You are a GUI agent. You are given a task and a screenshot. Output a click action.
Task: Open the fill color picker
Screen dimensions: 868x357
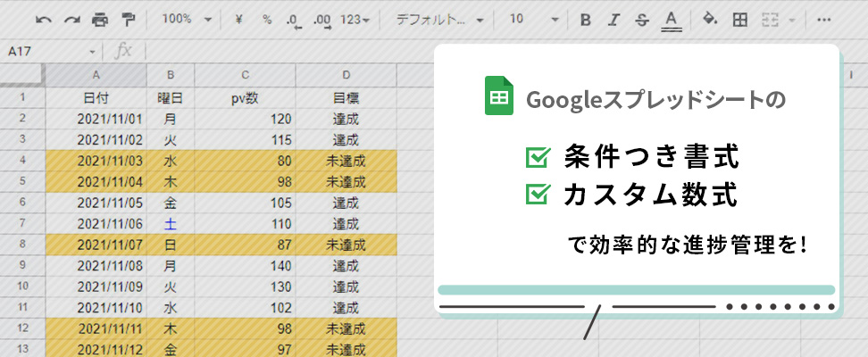(x=710, y=20)
